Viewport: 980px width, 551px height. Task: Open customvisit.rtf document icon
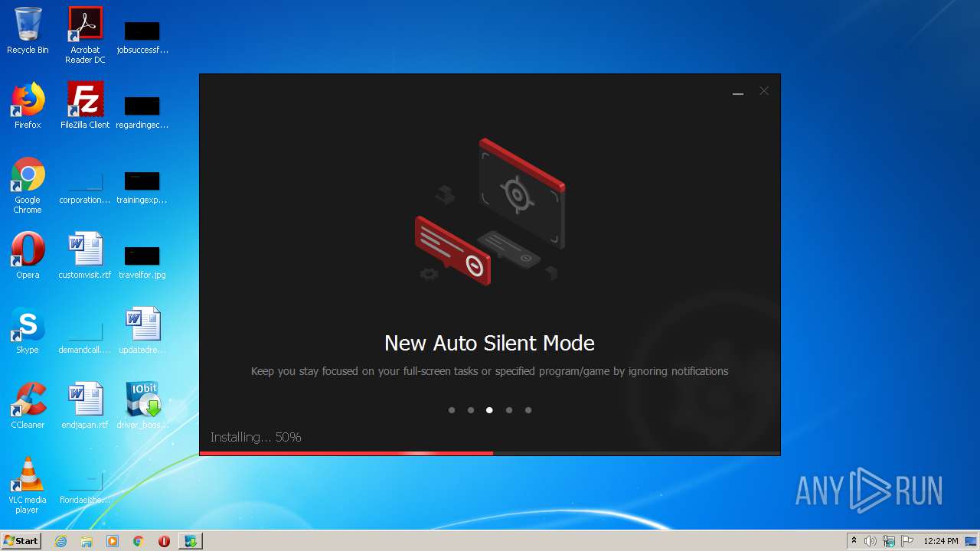(x=85, y=256)
